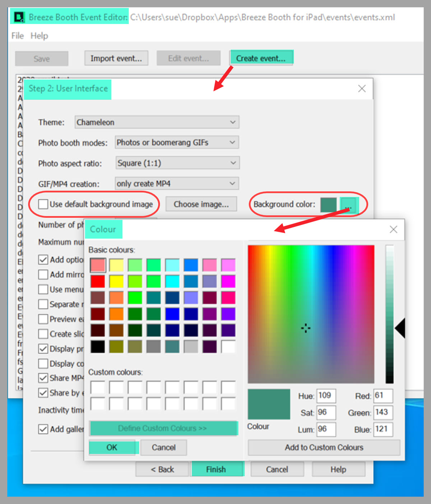
Task: Click the Background color swatch
Action: (x=328, y=205)
